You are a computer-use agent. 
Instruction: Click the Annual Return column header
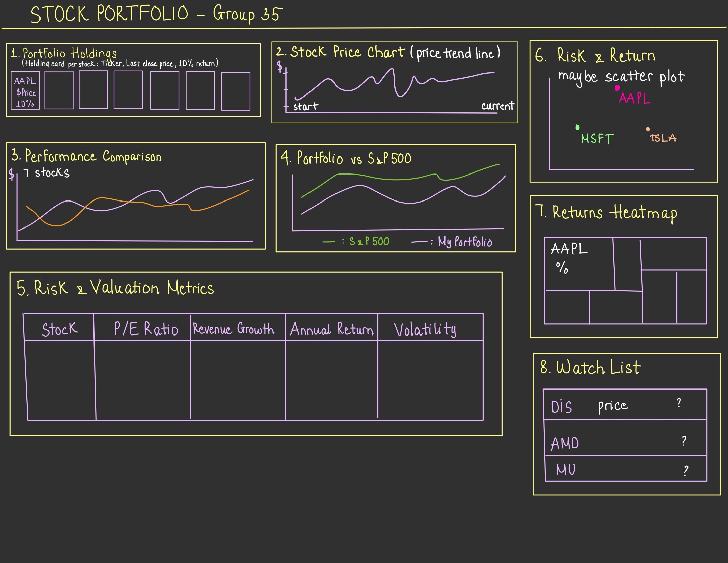(331, 329)
